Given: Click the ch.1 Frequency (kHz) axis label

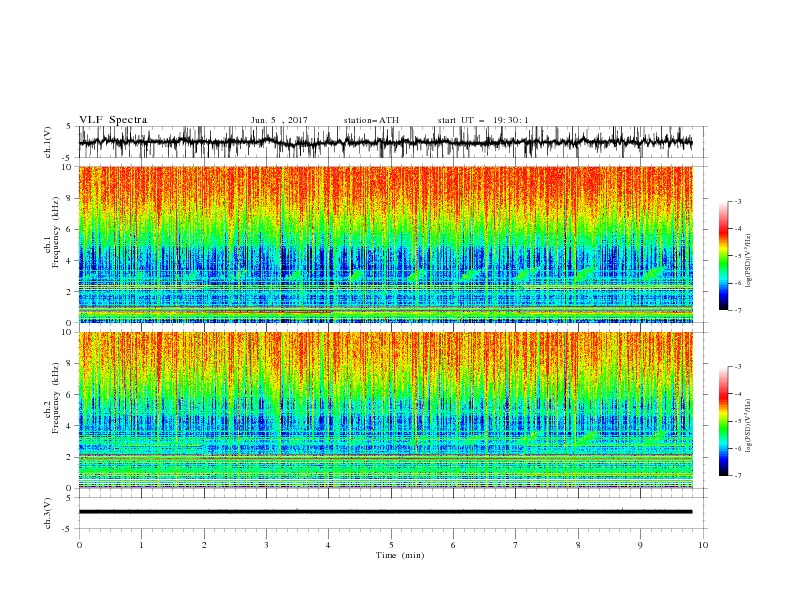Looking at the screenshot, I should 52,232.
